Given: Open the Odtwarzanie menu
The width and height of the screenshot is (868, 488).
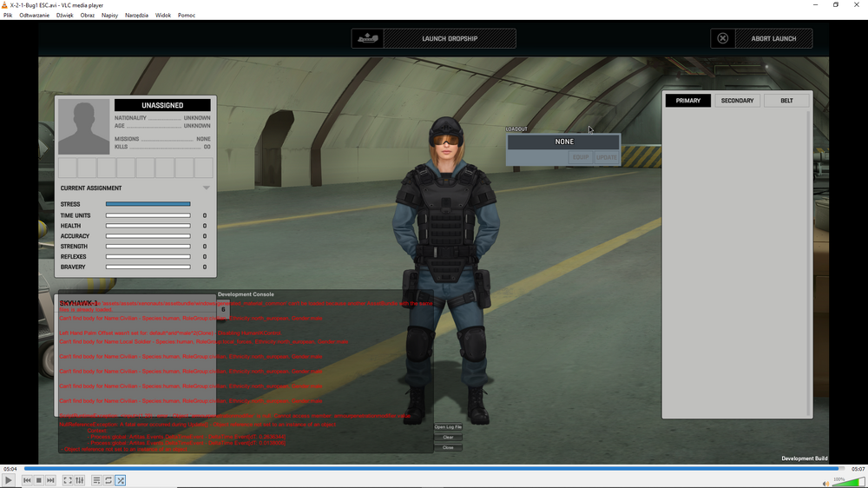Looking at the screenshot, I should (35, 16).
